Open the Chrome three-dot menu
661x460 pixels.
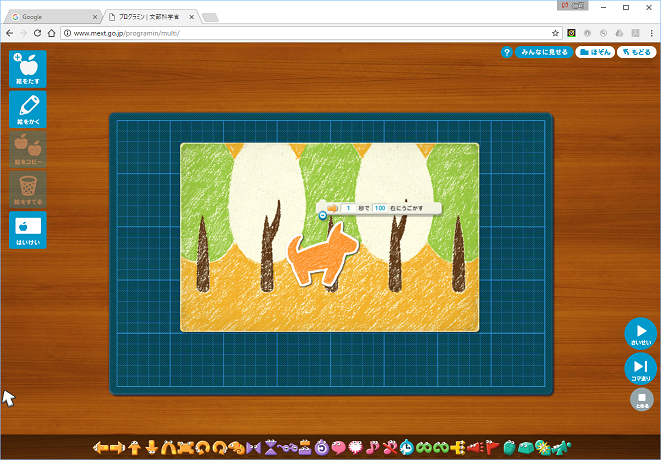click(652, 33)
